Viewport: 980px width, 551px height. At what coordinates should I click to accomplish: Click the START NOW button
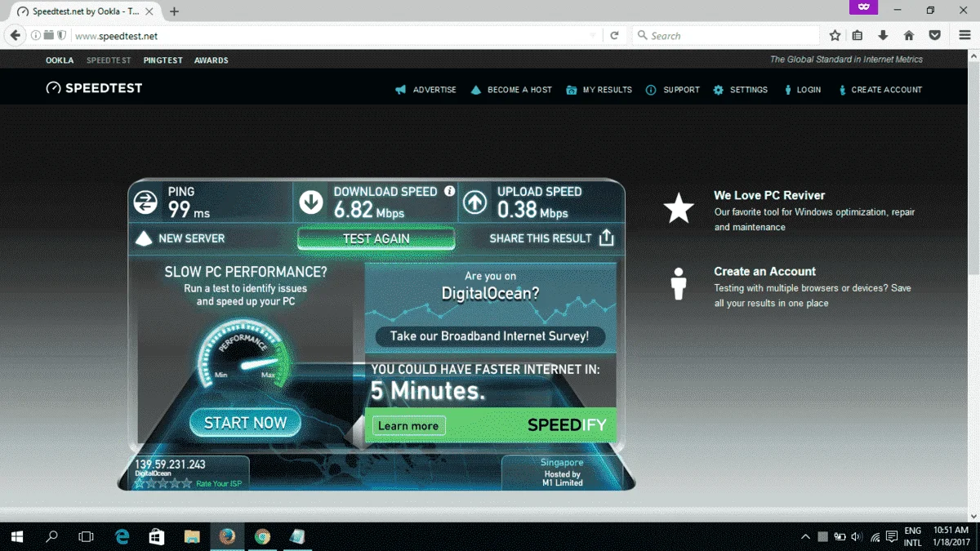coord(245,423)
